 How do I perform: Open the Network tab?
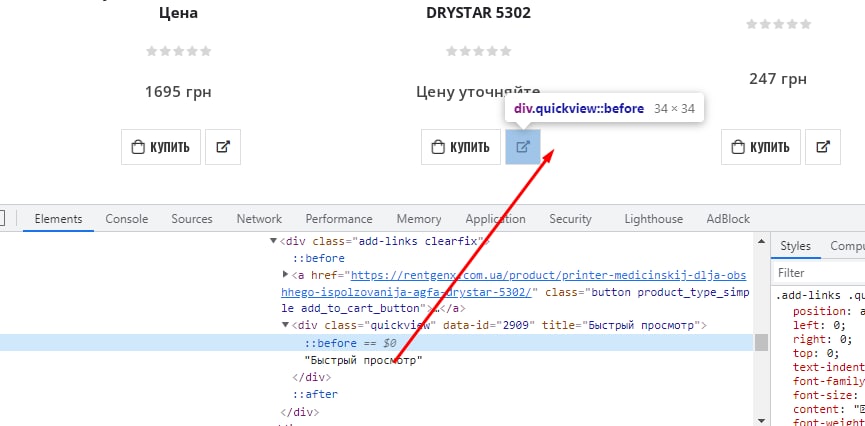point(259,219)
